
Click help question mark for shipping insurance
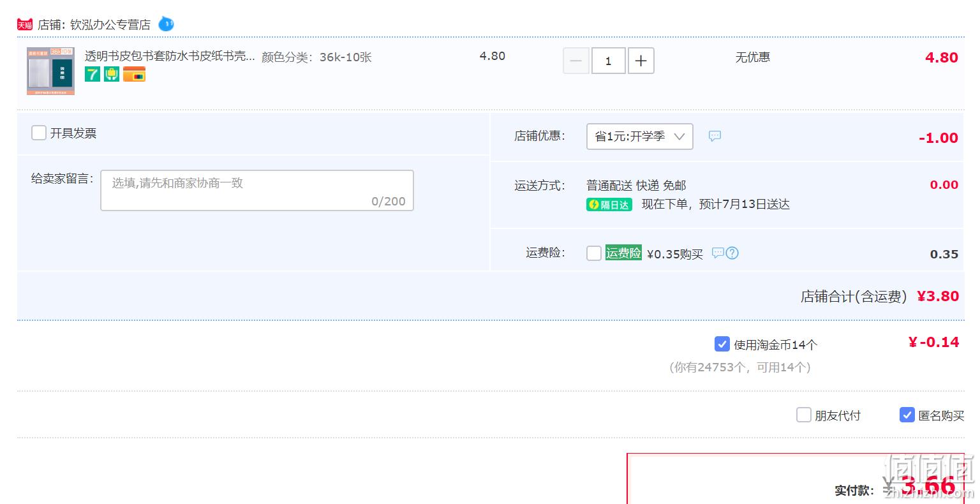click(732, 253)
